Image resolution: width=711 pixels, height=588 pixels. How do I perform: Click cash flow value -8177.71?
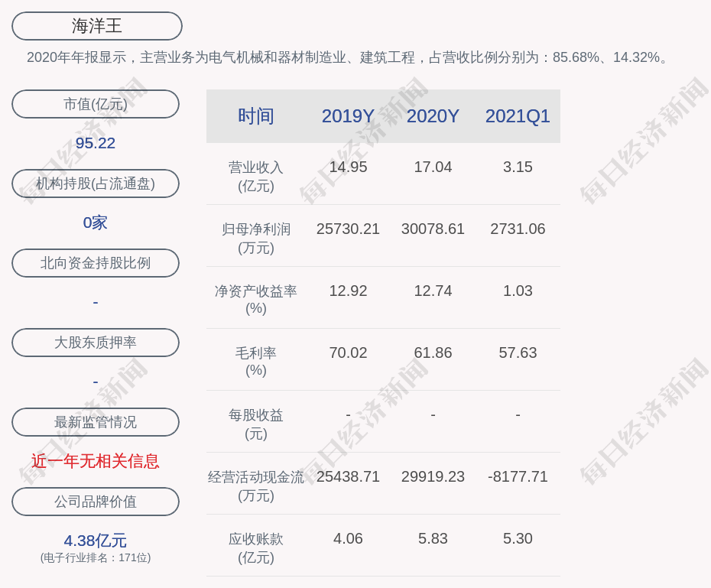click(x=518, y=476)
